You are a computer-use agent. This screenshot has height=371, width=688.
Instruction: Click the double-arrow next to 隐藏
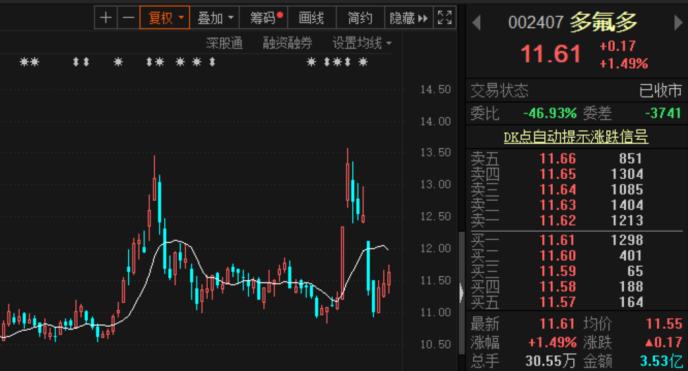pos(423,18)
